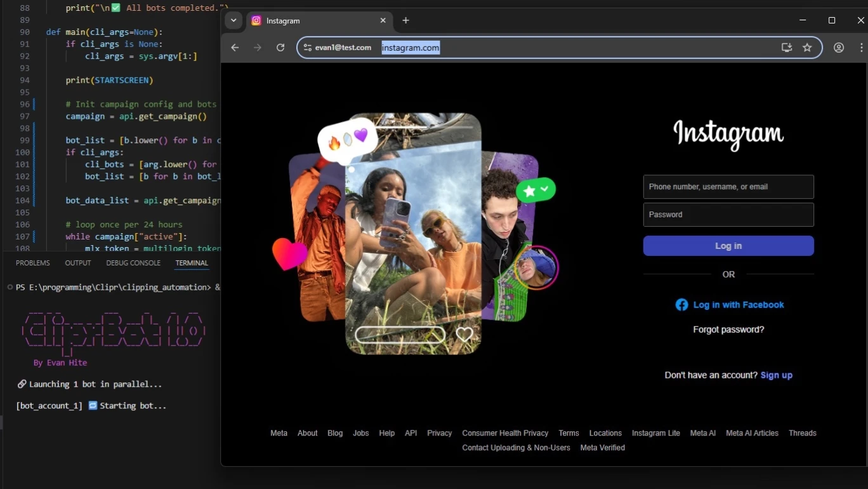The image size is (868, 489).
Task: Focus the phone number, username, or email field
Action: (x=728, y=187)
